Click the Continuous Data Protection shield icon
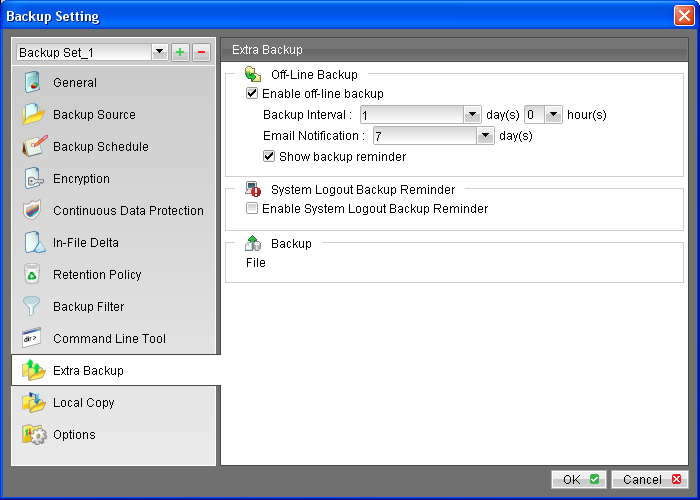700x500 pixels. 34,211
